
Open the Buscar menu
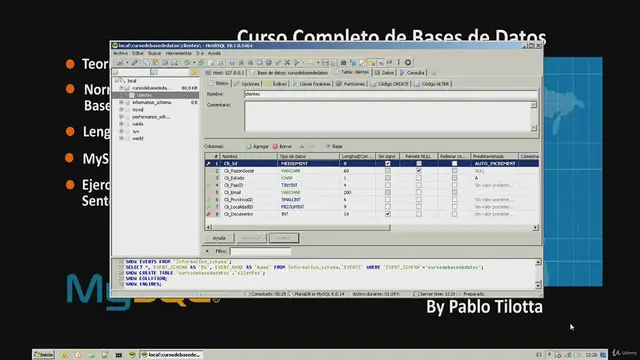[x=154, y=53]
